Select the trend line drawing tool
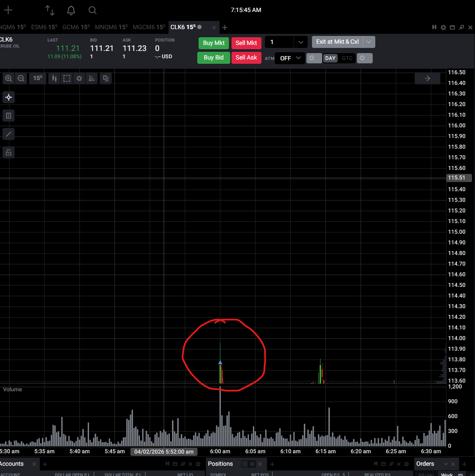Viewport: 475px width, 476px height. click(x=9, y=134)
